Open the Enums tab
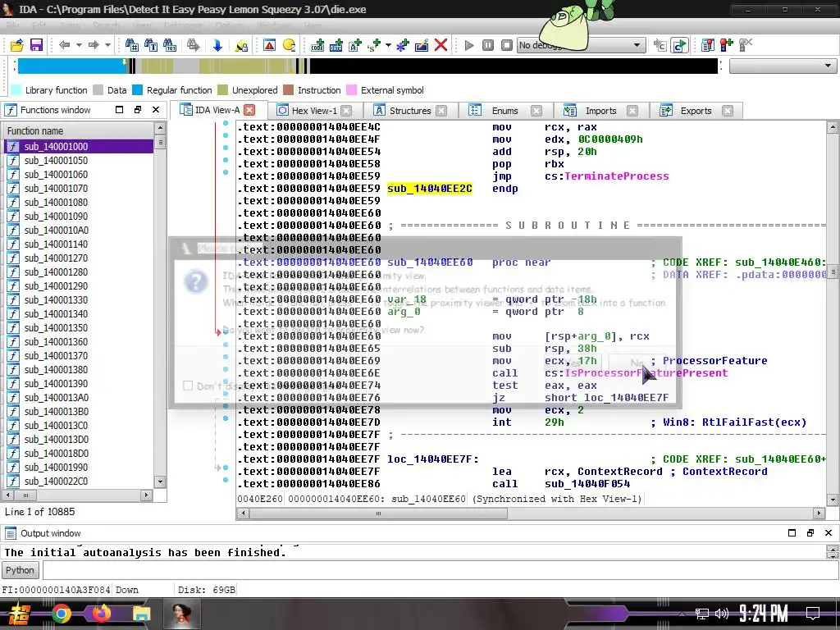This screenshot has height=630, width=840. pos(504,111)
